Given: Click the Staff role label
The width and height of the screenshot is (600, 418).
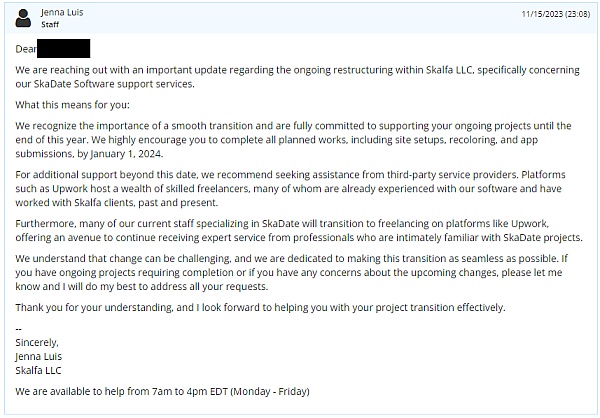Looking at the screenshot, I should click(x=50, y=25).
